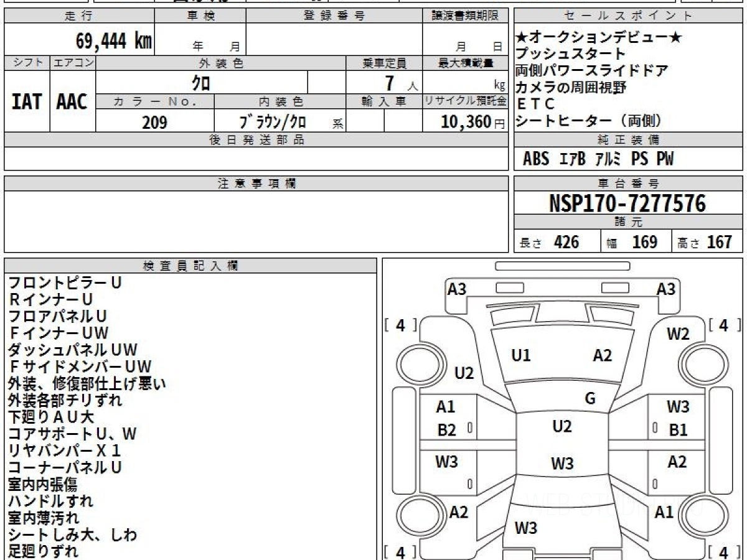Click the 検査員記入欄 header
The height and width of the screenshot is (560, 747).
coord(190,266)
